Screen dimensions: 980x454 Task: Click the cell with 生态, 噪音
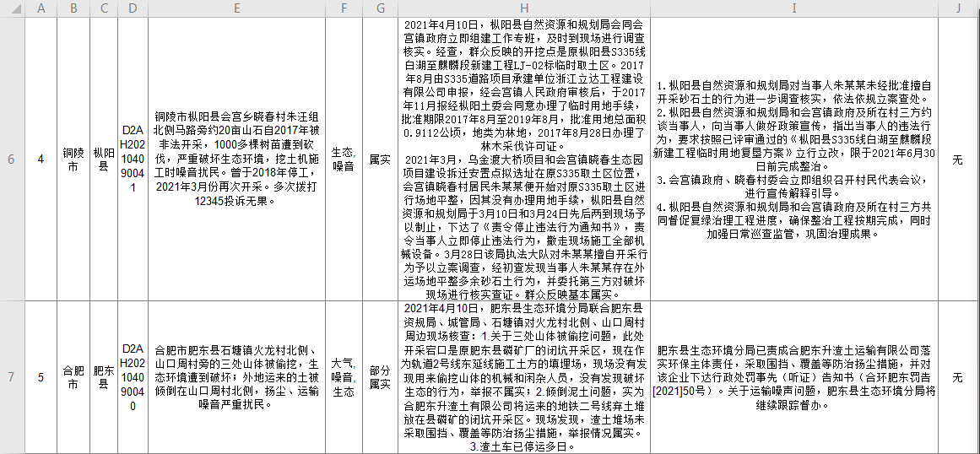coord(343,159)
